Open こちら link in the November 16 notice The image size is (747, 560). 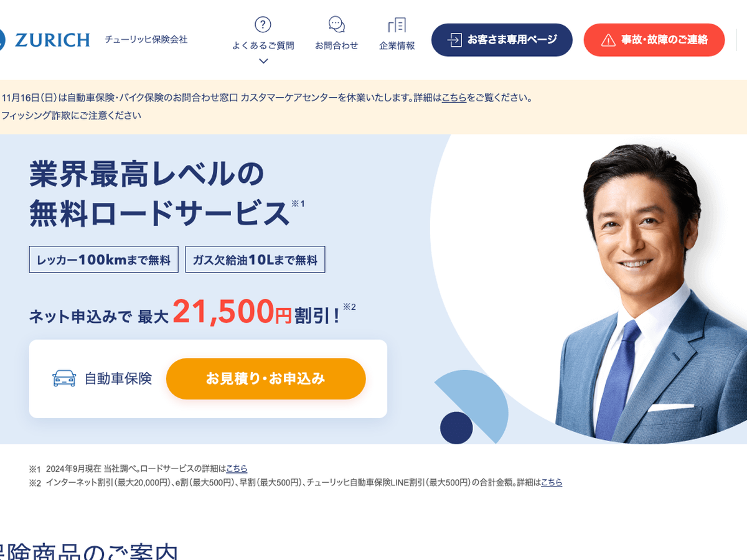click(x=454, y=98)
